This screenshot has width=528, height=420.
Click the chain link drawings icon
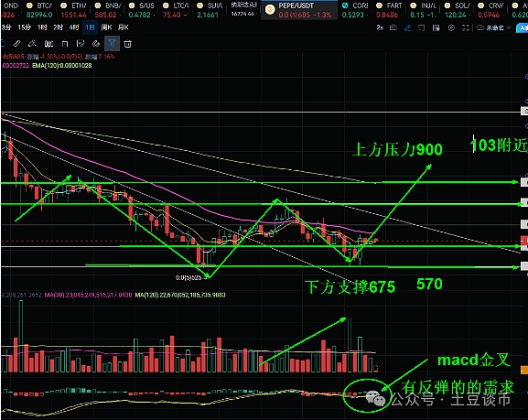pyautogui.click(x=96, y=43)
